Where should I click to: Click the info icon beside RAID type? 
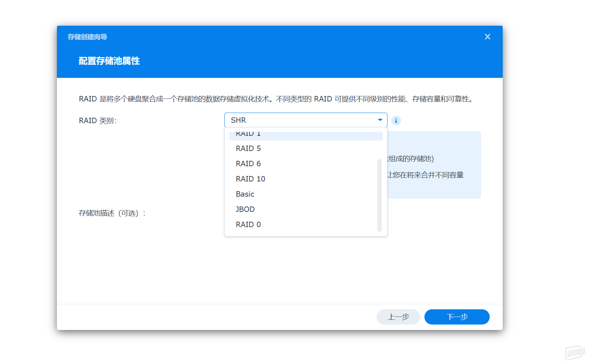pyautogui.click(x=396, y=121)
